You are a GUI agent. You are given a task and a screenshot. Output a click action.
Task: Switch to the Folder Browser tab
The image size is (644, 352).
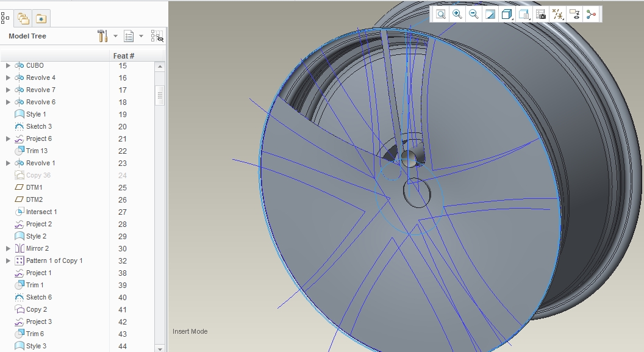click(23, 18)
